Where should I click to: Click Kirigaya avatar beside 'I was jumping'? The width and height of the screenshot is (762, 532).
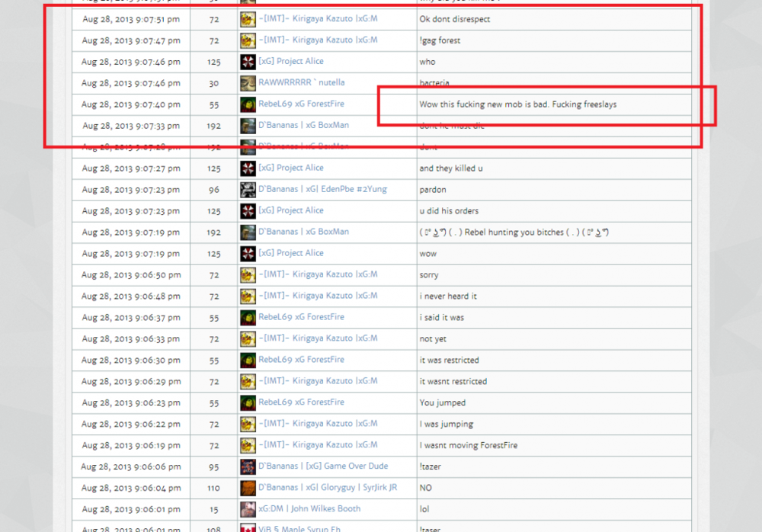coord(248,425)
